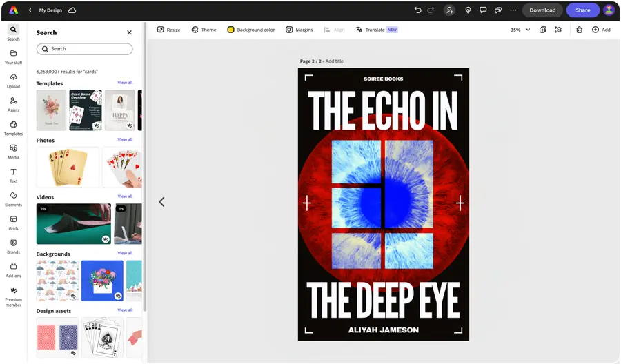Open the Translate toolbar option

[376, 30]
